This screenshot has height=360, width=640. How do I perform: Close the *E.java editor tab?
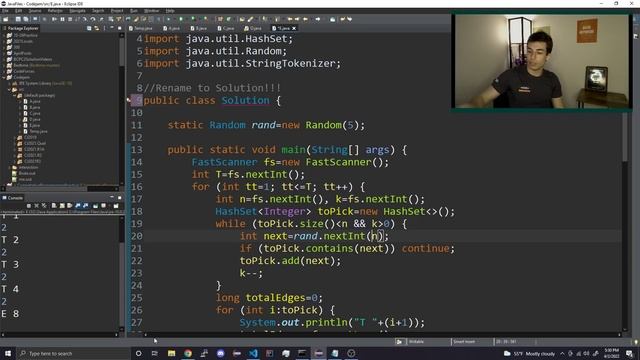click(294, 28)
